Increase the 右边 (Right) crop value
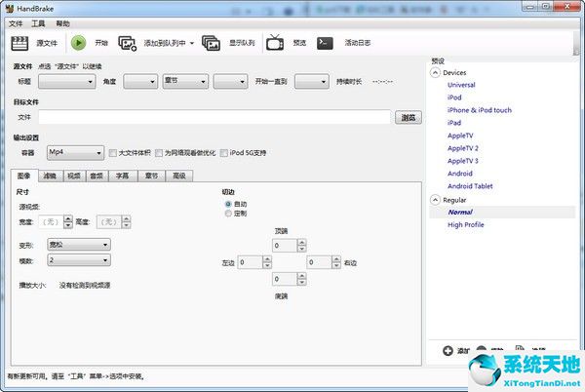585x392 pixels. click(336, 259)
